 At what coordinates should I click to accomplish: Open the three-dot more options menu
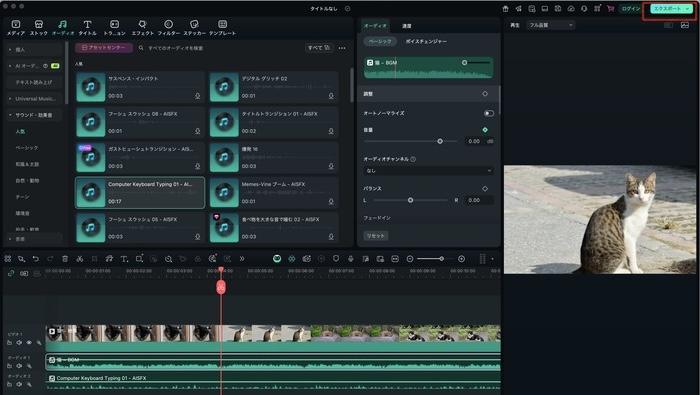click(x=342, y=48)
